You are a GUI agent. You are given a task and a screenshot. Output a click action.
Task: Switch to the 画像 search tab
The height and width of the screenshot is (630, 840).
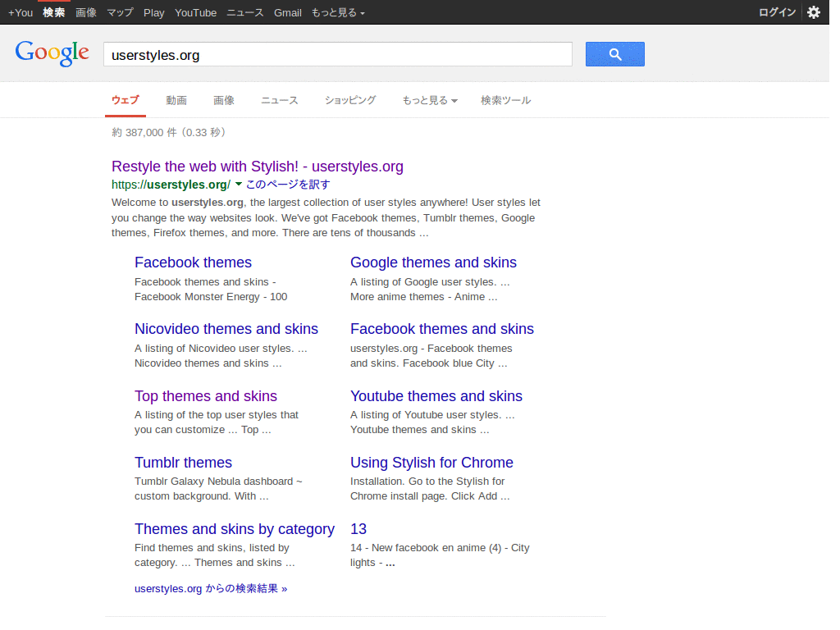[224, 100]
